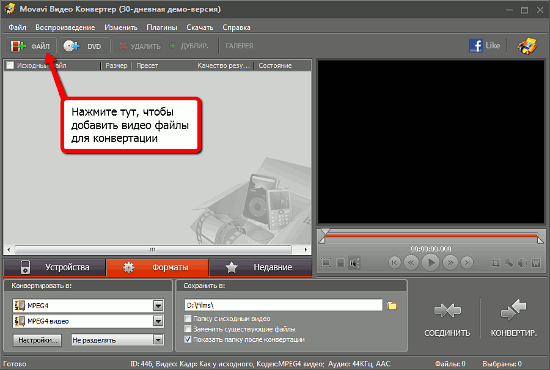This screenshot has width=550, height=370.
Task: Click the Конвертир. convert arrows icon
Action: tap(514, 309)
